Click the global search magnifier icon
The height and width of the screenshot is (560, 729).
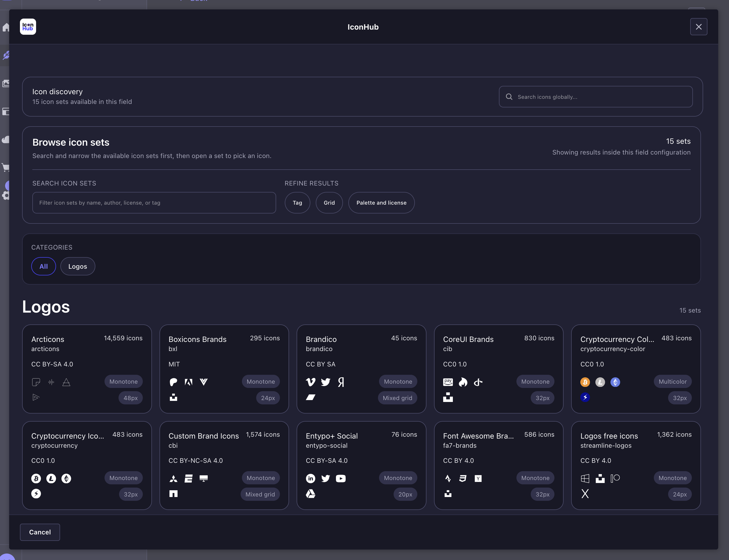pos(509,97)
